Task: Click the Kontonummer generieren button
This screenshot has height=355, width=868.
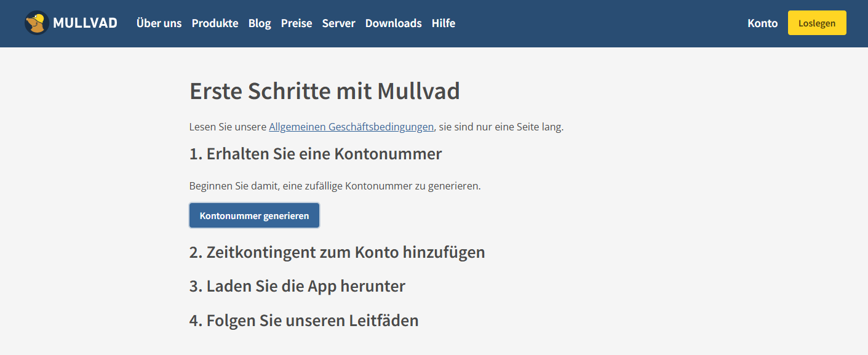Action: (254, 216)
